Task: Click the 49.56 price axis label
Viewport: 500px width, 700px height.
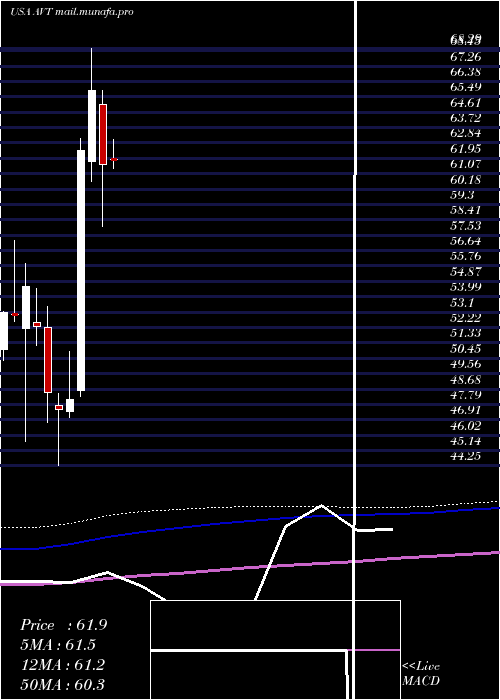Action: (466, 364)
